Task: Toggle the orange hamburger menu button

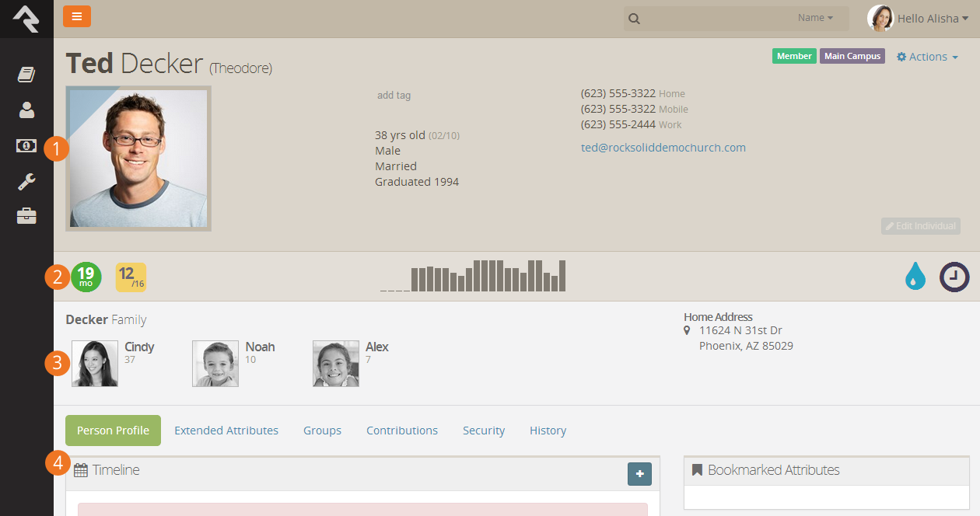Action: (76, 16)
